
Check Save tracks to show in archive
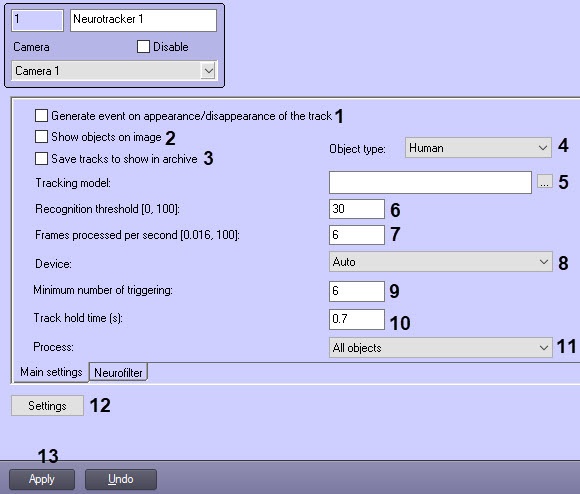41,159
